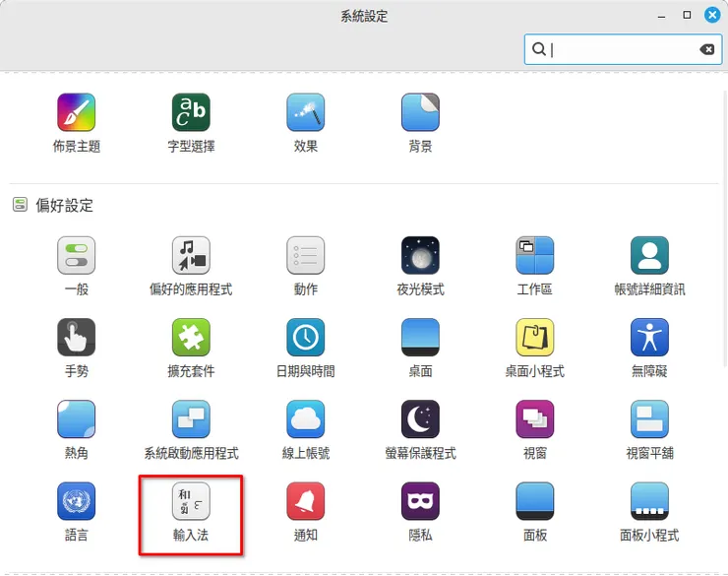
Task: Open the 隱私 privacy settings
Action: tap(420, 511)
